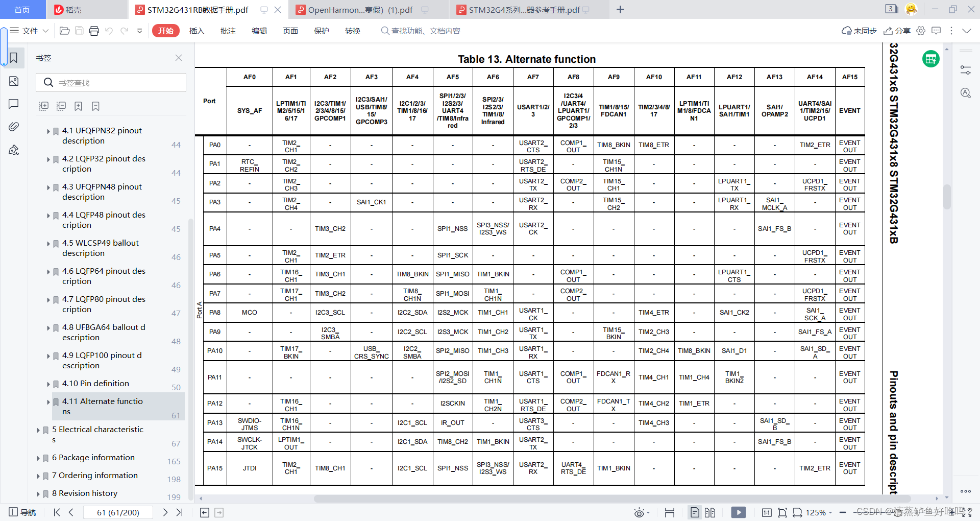Click the save icon in toolbar

[79, 31]
